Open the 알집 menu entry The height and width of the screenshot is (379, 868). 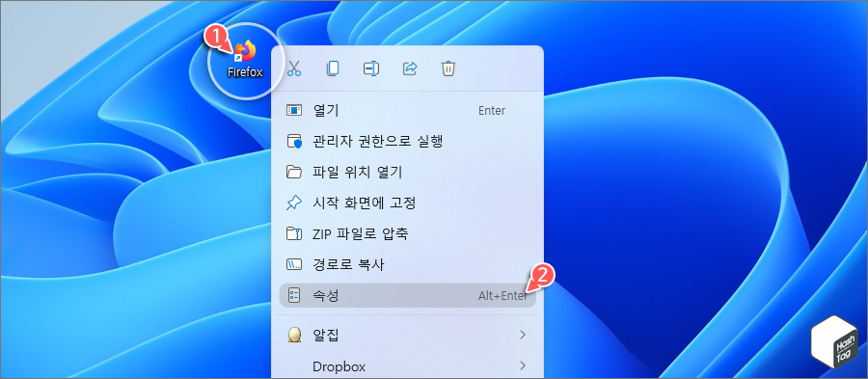coord(407,335)
